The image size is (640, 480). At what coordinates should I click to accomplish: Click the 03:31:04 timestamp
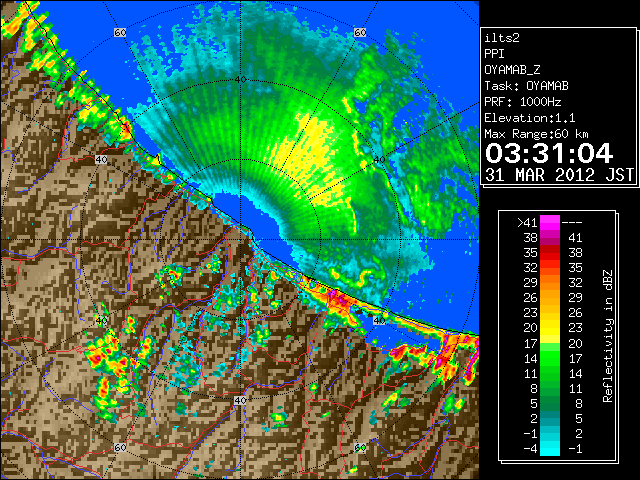tap(549, 153)
